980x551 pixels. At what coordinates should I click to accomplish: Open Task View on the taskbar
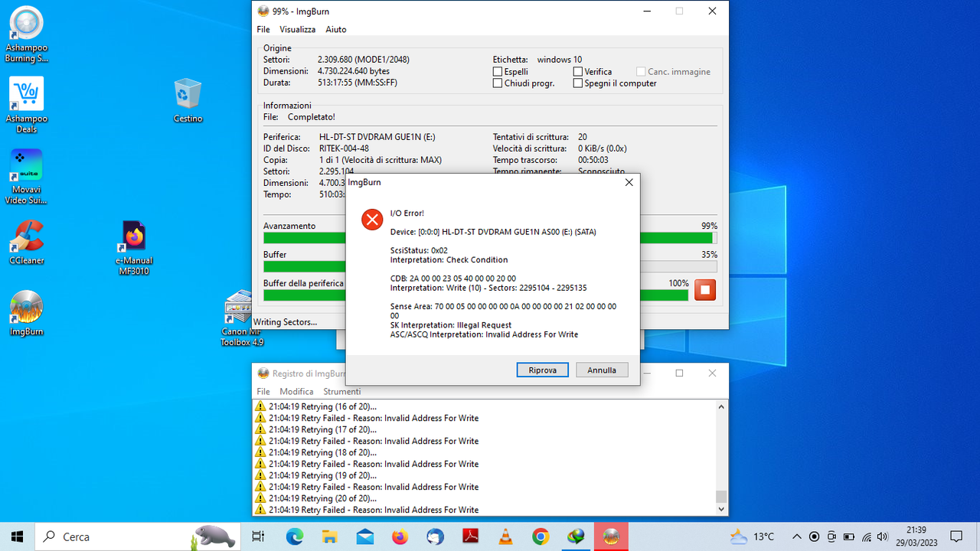[x=258, y=536]
